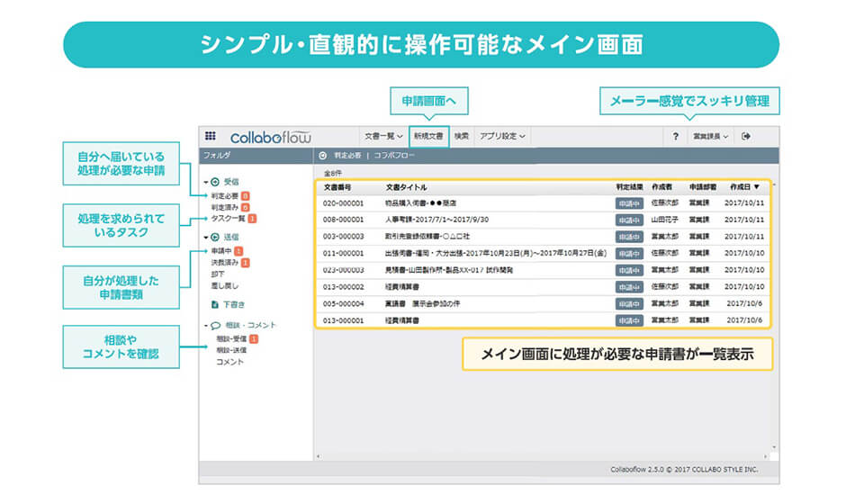Click the help question mark icon
Viewport: 846px width, 504px height.
point(675,137)
